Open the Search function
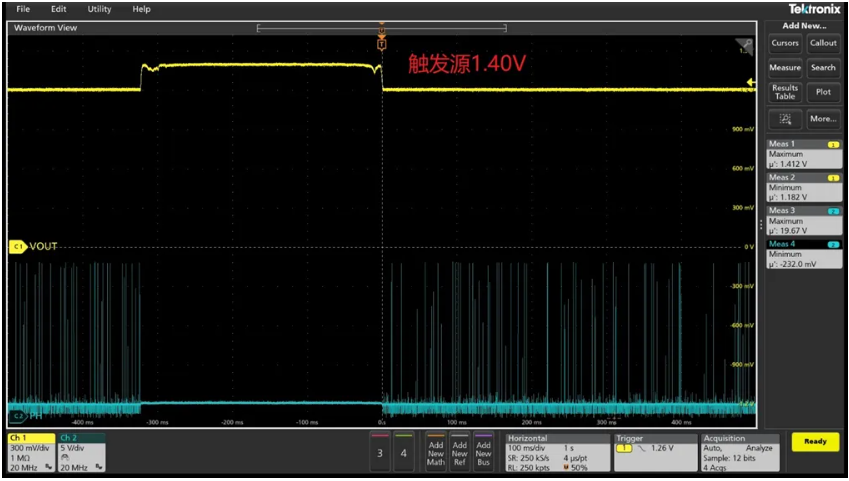The height and width of the screenshot is (481, 849). (x=823, y=68)
